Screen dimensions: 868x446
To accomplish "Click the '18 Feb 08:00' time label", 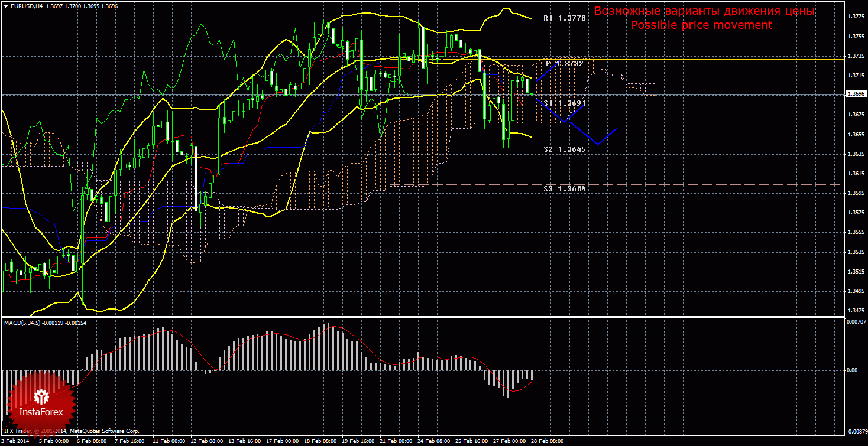I will [320, 441].
